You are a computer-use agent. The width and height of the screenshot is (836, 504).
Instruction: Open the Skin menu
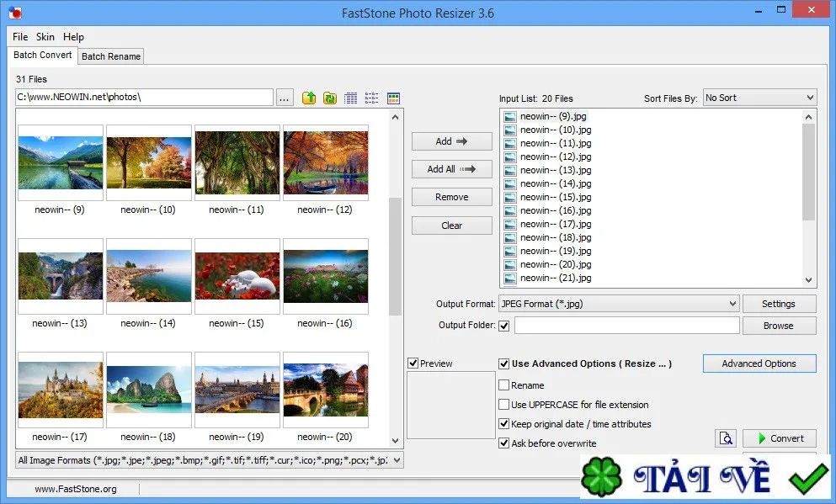(x=45, y=37)
